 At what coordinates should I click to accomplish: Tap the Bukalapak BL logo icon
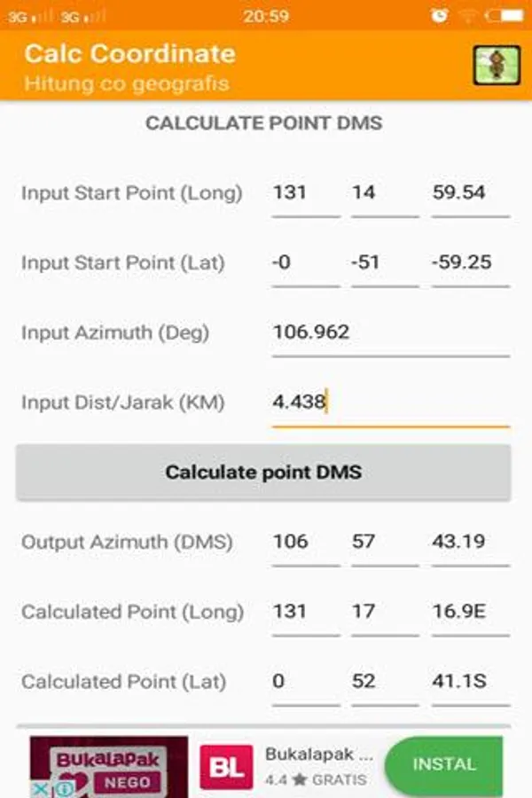point(225,766)
